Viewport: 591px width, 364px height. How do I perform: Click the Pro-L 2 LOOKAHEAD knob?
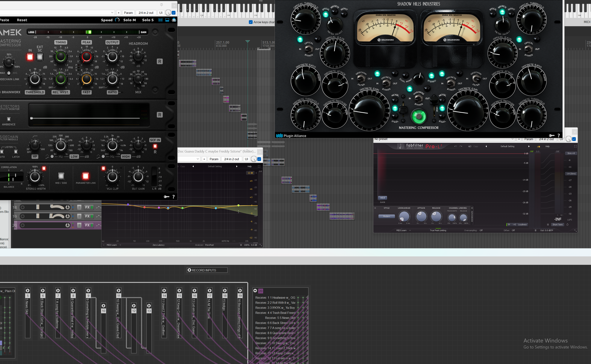pos(404,216)
